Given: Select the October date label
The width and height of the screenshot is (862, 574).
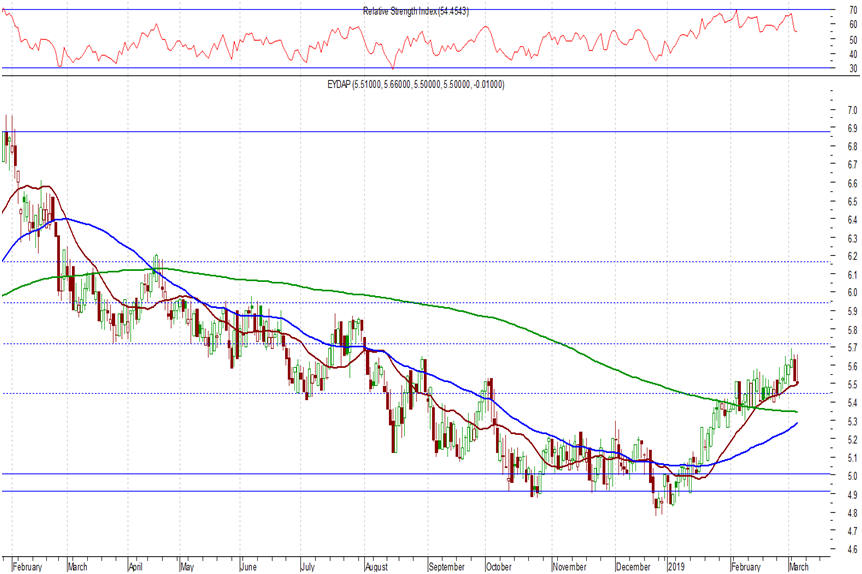Looking at the screenshot, I should tap(499, 566).
